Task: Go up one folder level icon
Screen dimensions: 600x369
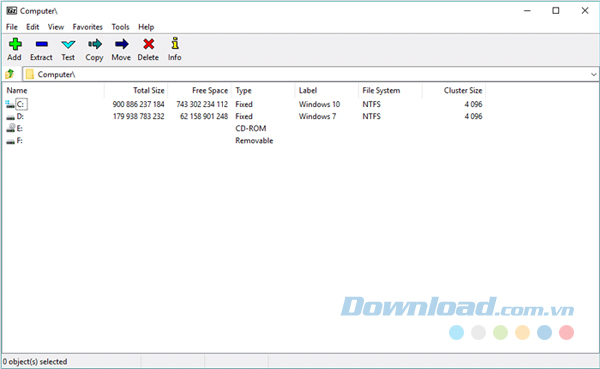Action: (10, 74)
